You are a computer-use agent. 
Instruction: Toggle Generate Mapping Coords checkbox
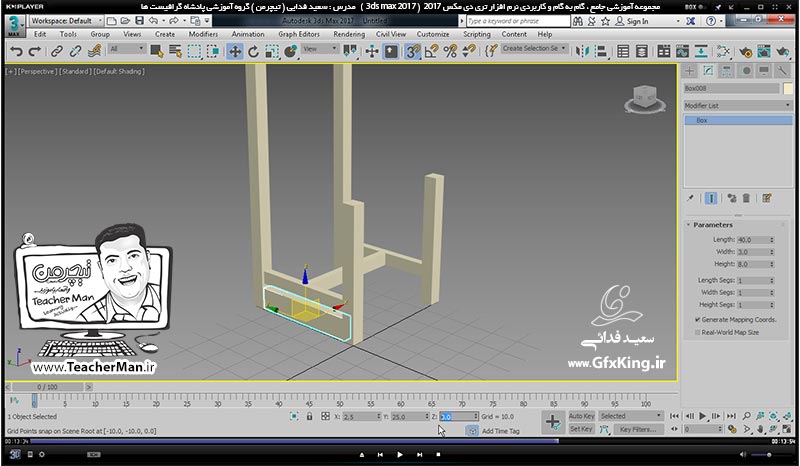697,320
